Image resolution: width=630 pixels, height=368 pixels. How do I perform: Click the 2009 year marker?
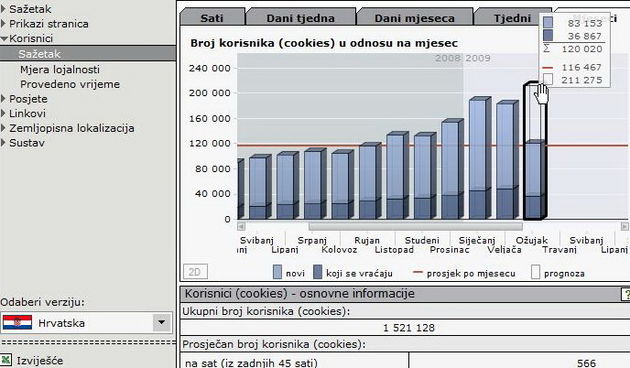click(x=478, y=58)
